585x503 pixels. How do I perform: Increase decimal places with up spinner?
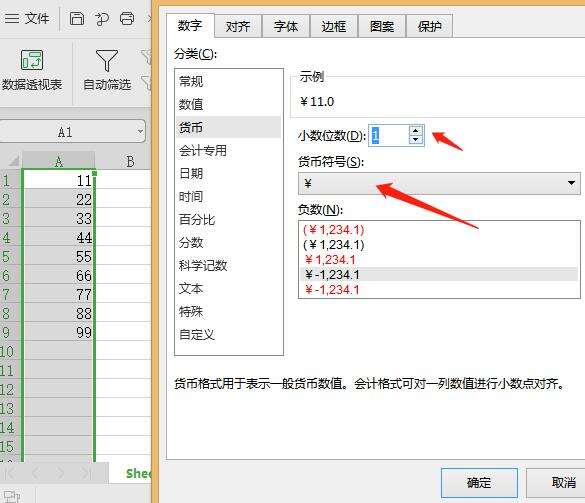[x=416, y=131]
